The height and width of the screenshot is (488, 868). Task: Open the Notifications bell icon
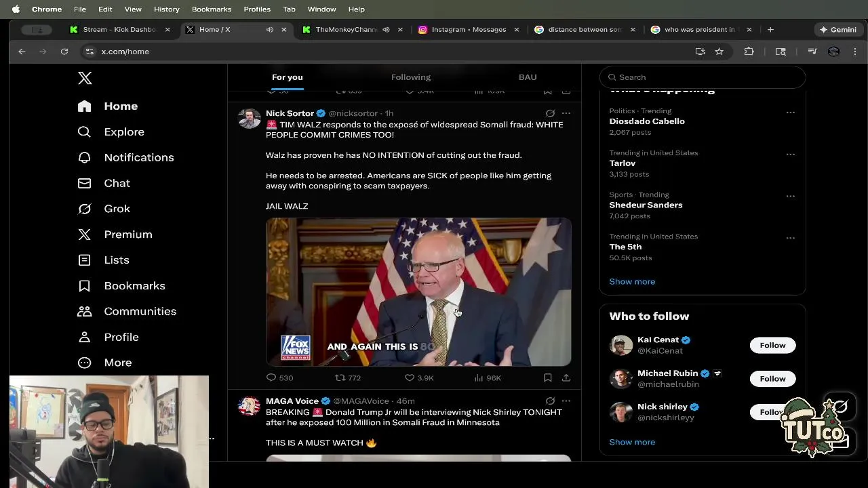[x=84, y=157]
